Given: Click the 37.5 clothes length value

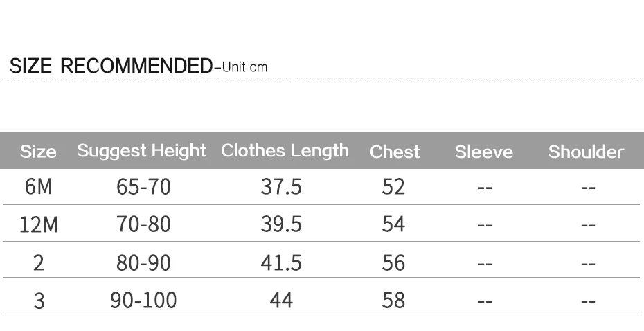Looking at the screenshot, I should point(281,186).
